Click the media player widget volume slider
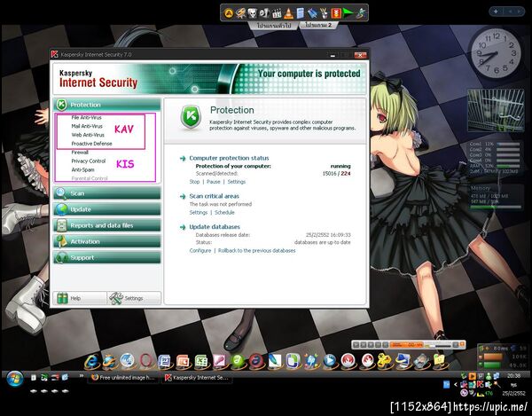This screenshot has height=416, width=532. coord(440,345)
